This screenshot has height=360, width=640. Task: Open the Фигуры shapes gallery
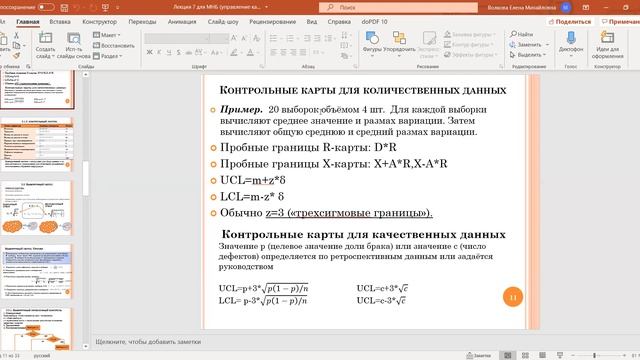372,43
